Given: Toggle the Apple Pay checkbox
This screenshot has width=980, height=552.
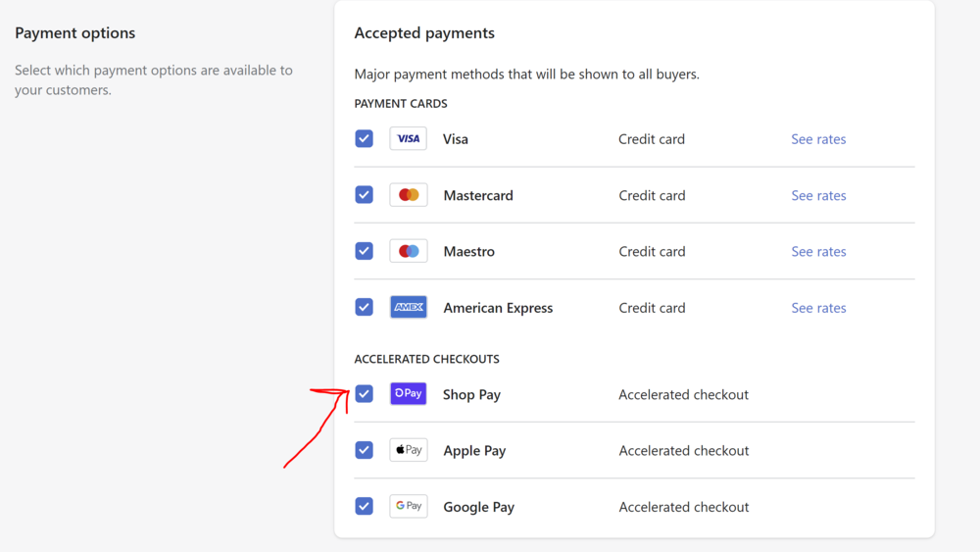Looking at the screenshot, I should (x=364, y=450).
